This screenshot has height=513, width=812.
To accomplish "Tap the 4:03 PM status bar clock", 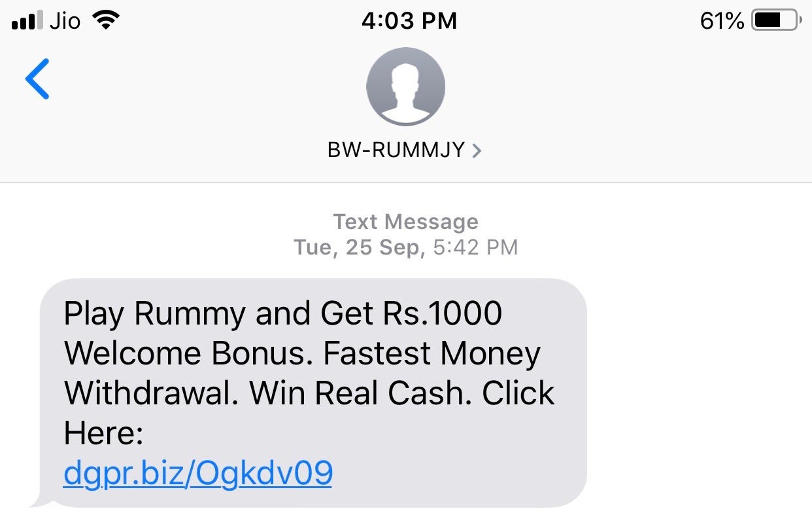I will point(409,21).
